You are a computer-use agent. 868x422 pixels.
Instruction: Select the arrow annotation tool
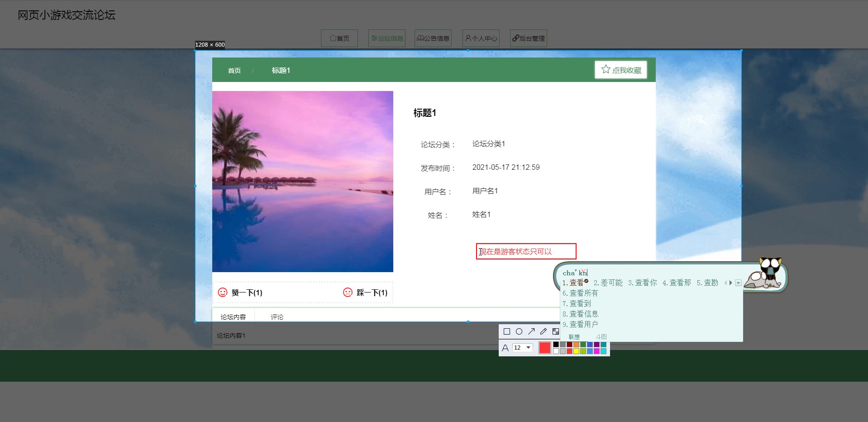click(531, 331)
